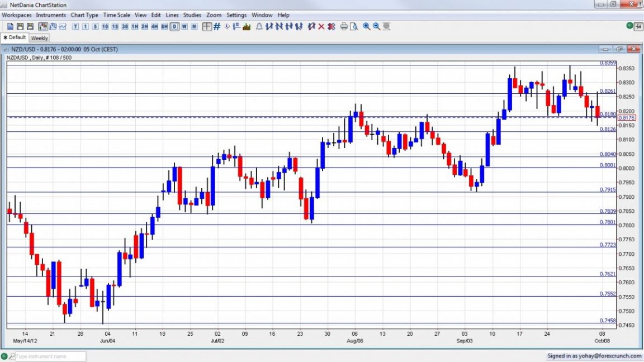
Task: Select the D daily time scale toggle
Action: 174,26
